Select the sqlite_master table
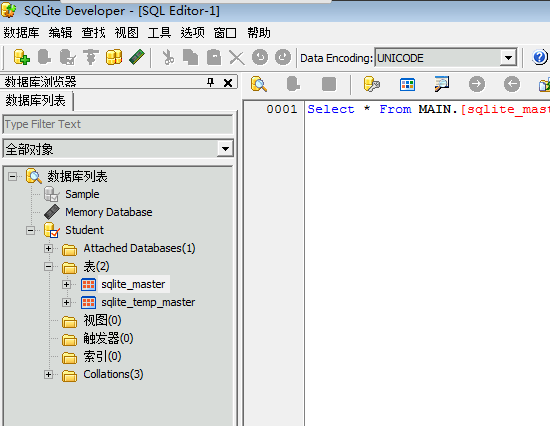 [133, 284]
